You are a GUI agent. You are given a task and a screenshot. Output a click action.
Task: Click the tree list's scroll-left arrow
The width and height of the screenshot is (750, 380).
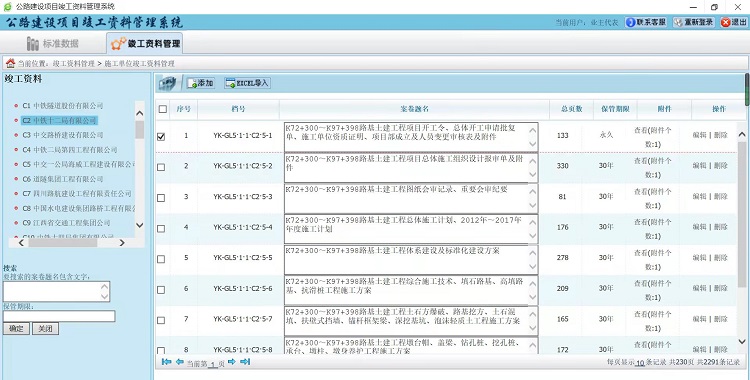22,243
